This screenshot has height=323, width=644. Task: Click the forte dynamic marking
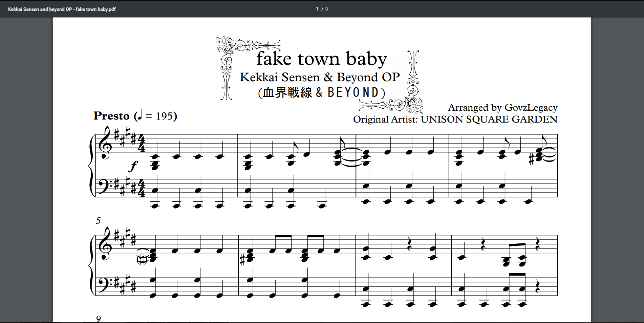click(134, 166)
